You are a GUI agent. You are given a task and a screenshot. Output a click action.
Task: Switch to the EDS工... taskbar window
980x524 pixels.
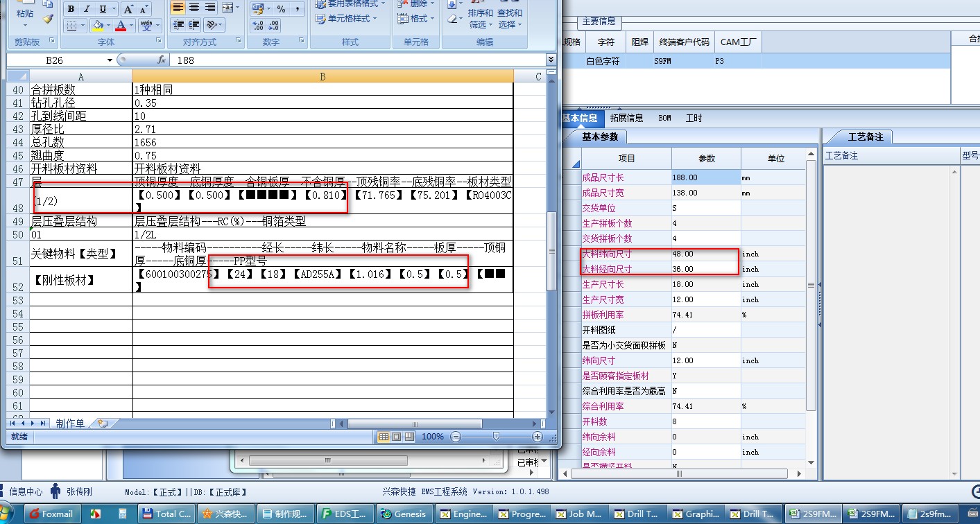click(x=345, y=514)
